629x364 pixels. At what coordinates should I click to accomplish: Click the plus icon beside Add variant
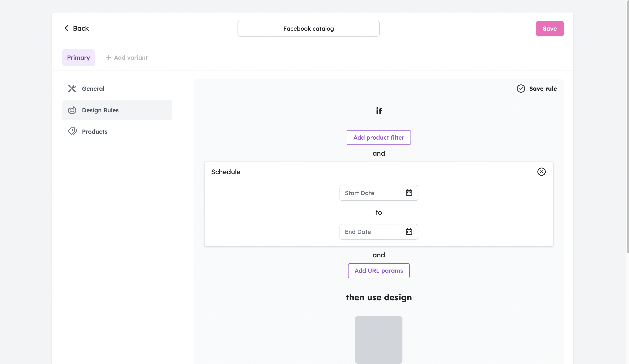tap(108, 58)
